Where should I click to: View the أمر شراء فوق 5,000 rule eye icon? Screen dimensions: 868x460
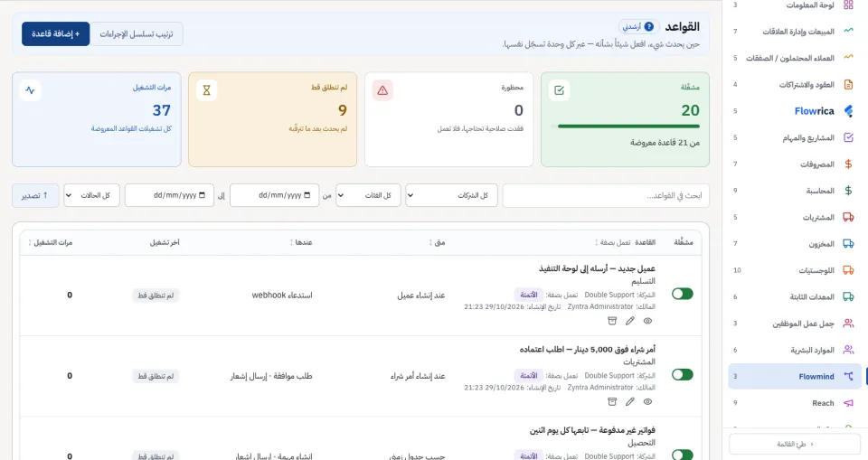pos(647,402)
